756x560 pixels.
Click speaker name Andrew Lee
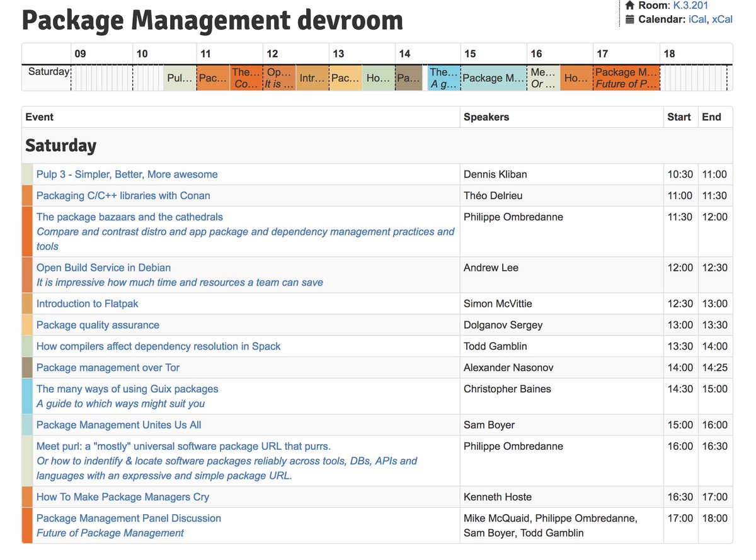coord(491,268)
